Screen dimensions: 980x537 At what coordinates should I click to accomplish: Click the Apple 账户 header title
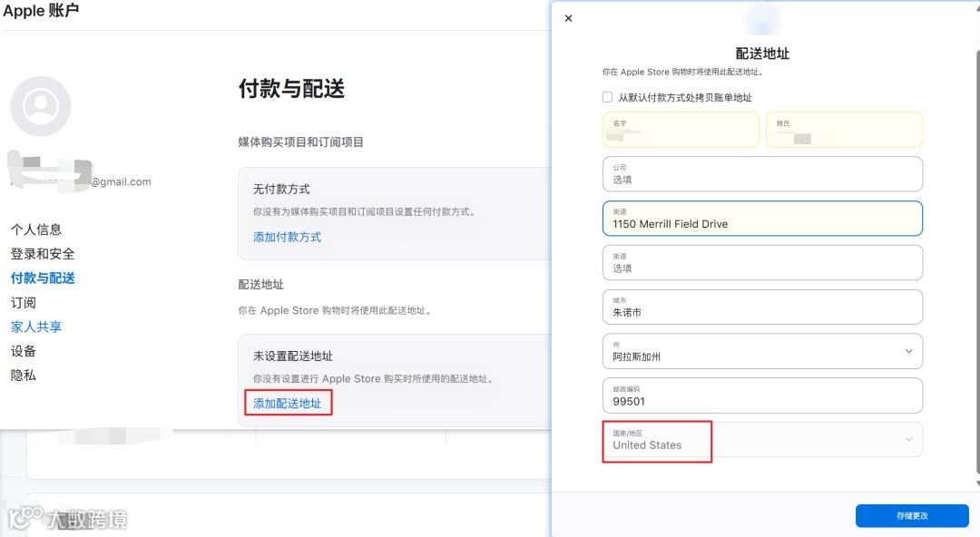click(x=41, y=10)
